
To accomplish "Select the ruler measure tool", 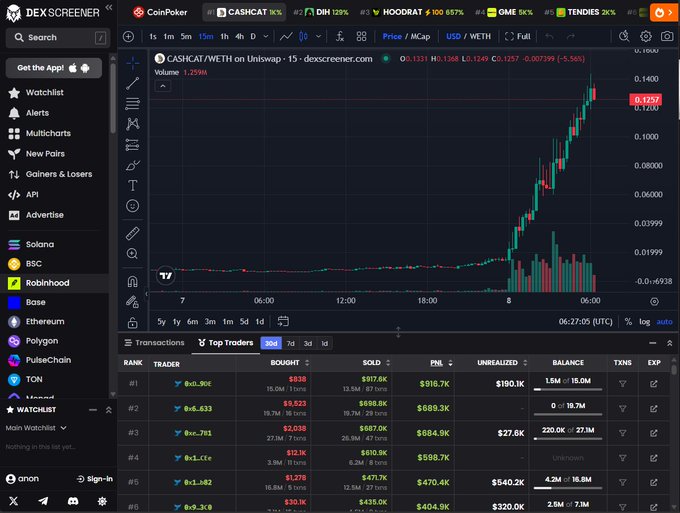I will (133, 233).
